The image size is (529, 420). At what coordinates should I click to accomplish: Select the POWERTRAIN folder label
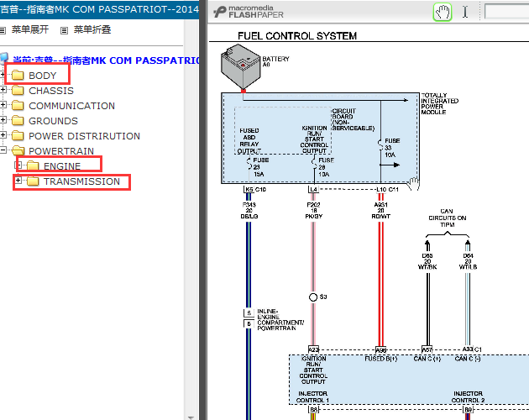tap(61, 151)
